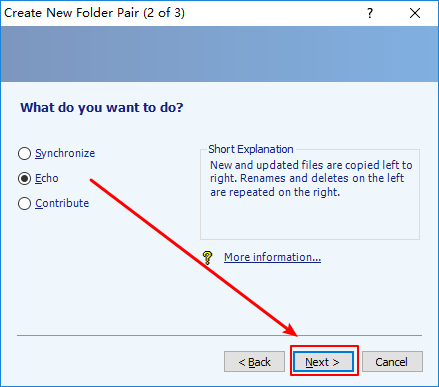The width and height of the screenshot is (439, 387).
Task: Enable the Contribute radio button
Action: pyautogui.click(x=24, y=204)
